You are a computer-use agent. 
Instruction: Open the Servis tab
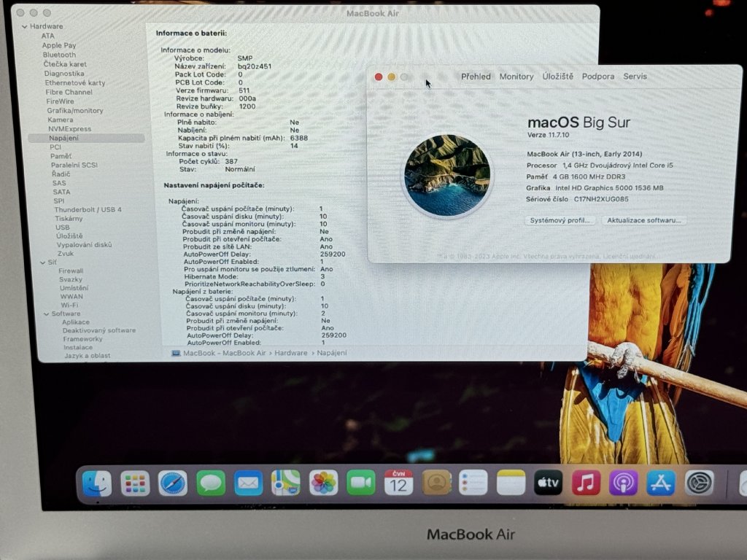point(635,76)
